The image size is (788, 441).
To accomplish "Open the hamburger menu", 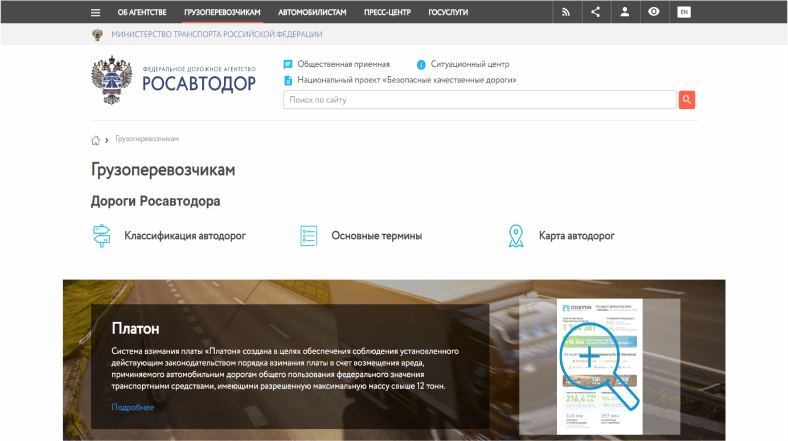I will click(x=95, y=13).
